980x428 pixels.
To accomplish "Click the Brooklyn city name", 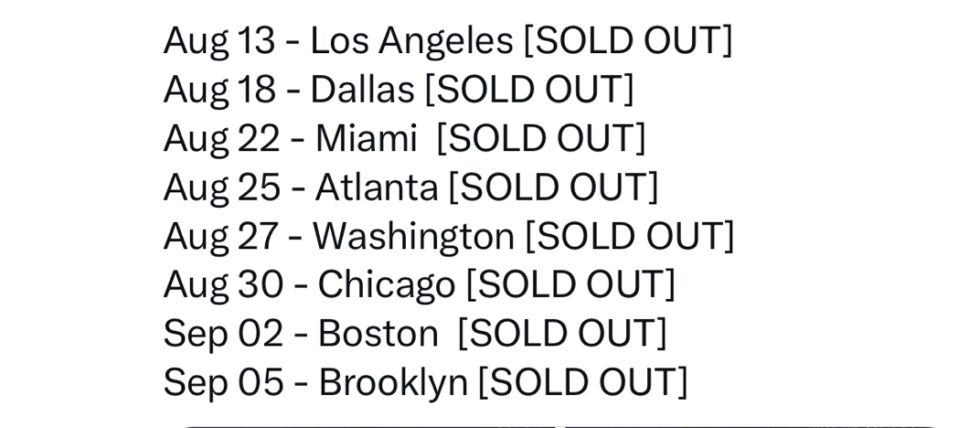I will coord(393,382).
